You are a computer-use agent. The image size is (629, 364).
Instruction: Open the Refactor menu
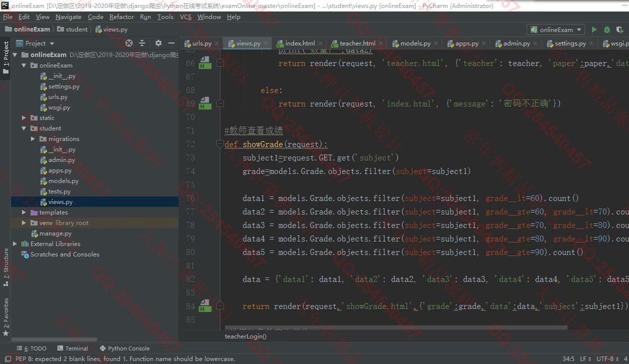pyautogui.click(x=122, y=16)
